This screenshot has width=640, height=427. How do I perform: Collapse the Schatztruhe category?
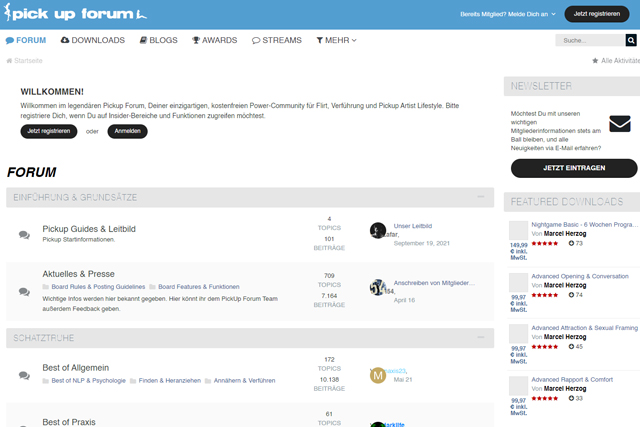481,338
